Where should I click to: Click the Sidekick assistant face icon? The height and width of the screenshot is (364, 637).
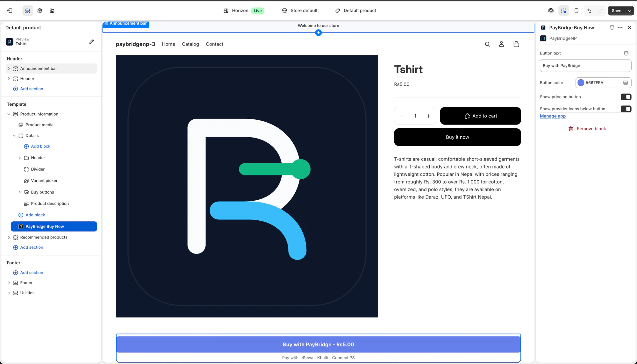click(x=551, y=11)
